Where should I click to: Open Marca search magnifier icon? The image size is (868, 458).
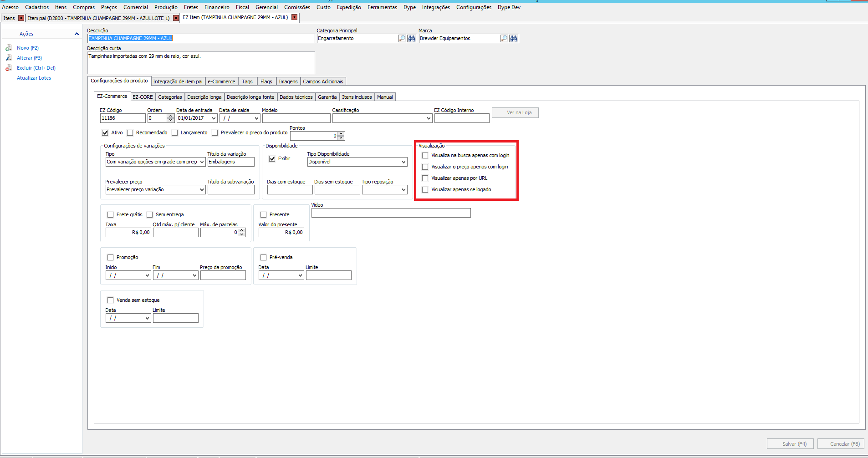pos(504,39)
